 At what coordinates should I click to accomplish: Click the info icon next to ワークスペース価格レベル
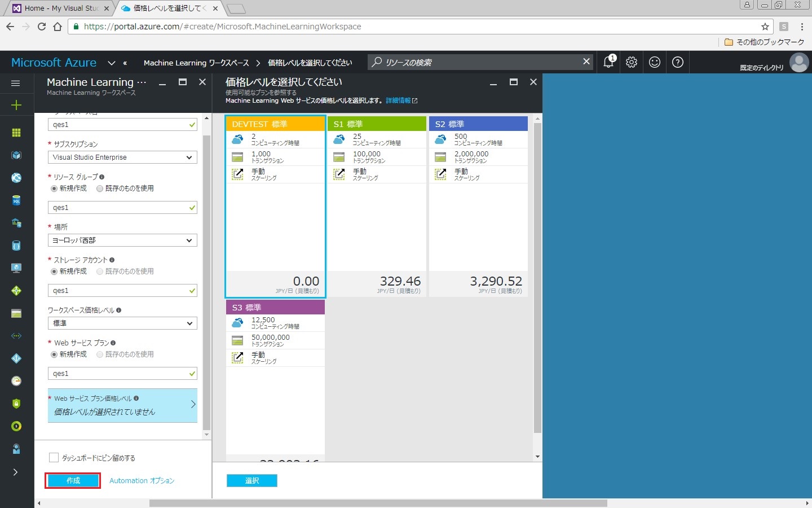(x=118, y=310)
